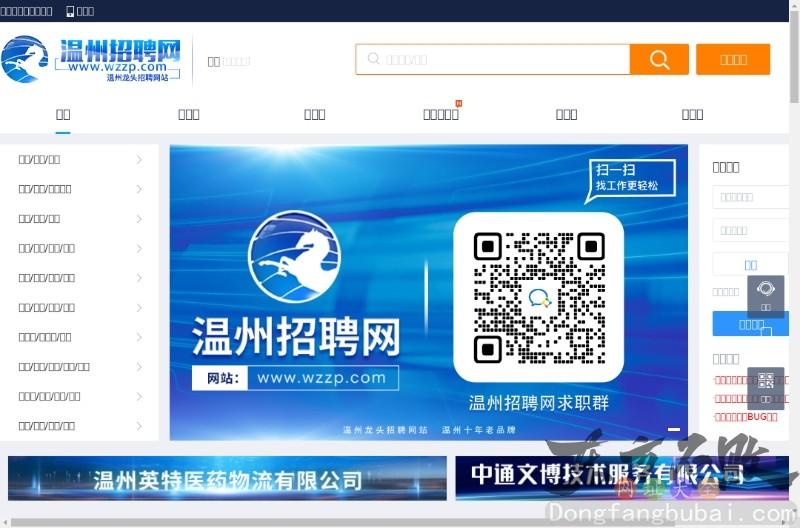Click the gray magnifier icon inside search field

click(373, 59)
